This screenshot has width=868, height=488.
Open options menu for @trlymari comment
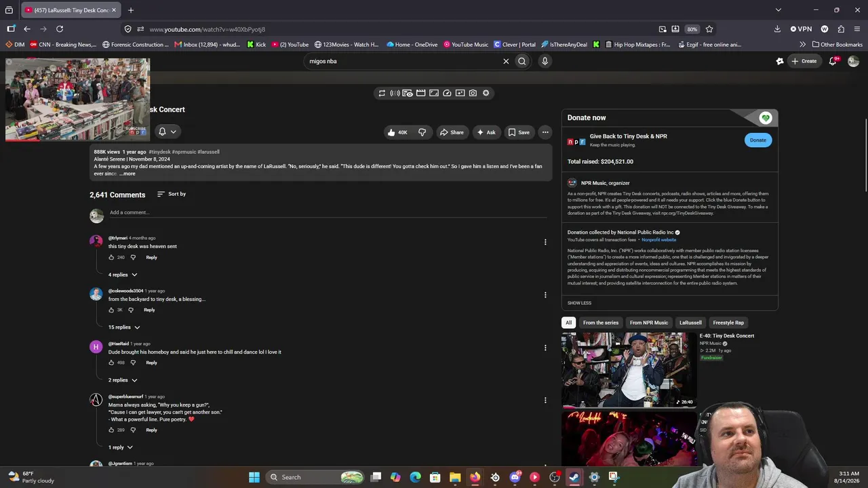[x=545, y=242]
